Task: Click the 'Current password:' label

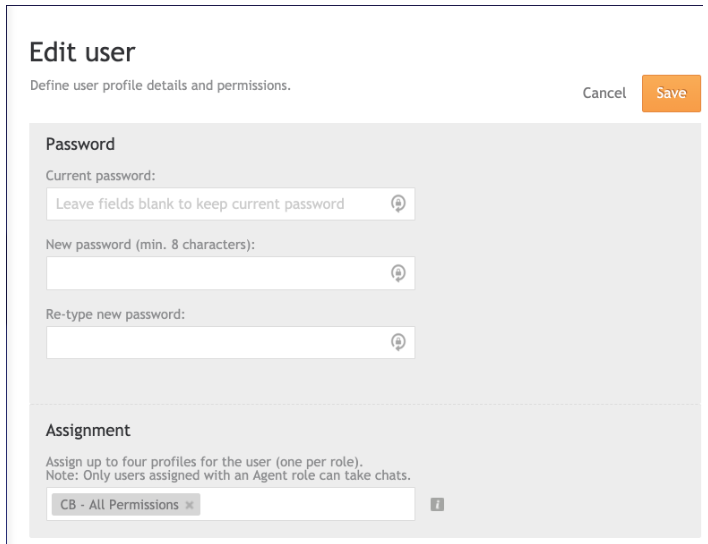Action: point(100,176)
